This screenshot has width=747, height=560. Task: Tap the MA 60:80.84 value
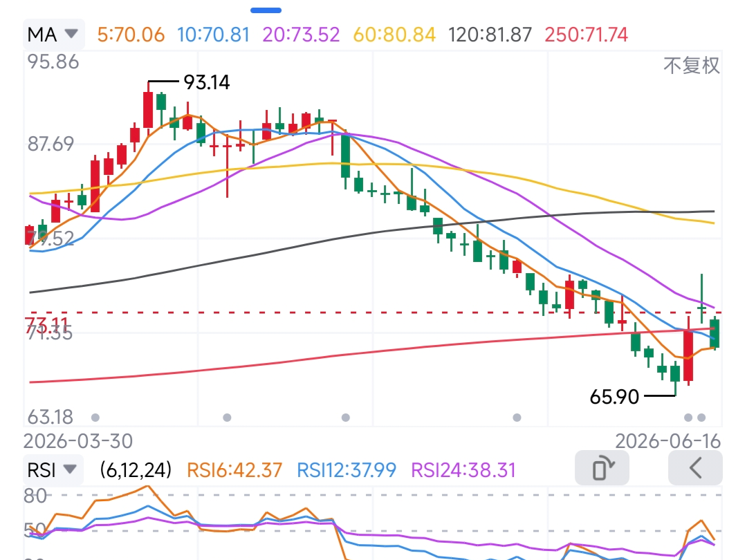pos(394,35)
